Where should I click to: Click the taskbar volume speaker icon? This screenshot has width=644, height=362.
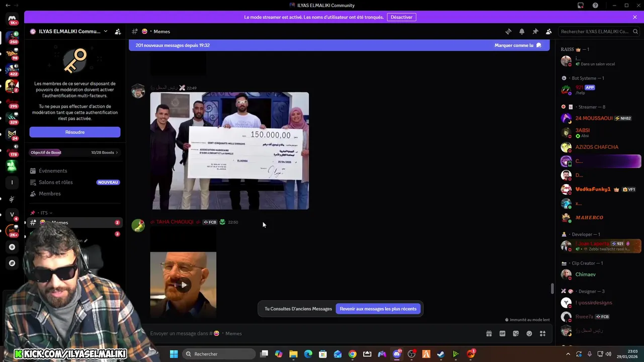click(x=608, y=354)
